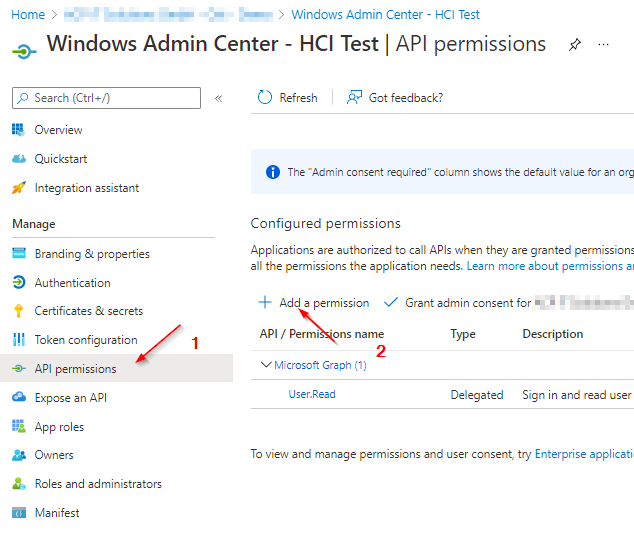Focus the Search (Ctrl+/) box
This screenshot has height=540, width=634.
[x=106, y=98]
